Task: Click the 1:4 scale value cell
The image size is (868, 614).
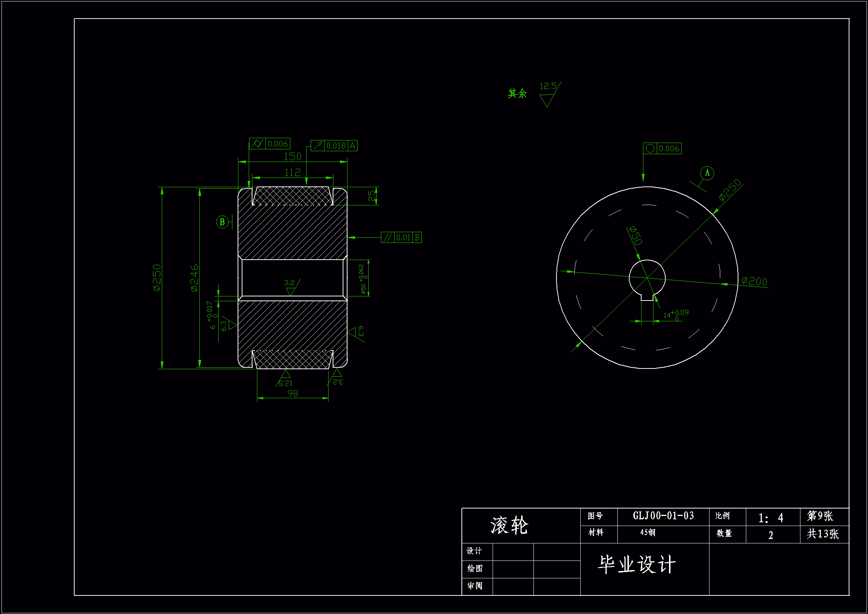Action: click(x=771, y=517)
